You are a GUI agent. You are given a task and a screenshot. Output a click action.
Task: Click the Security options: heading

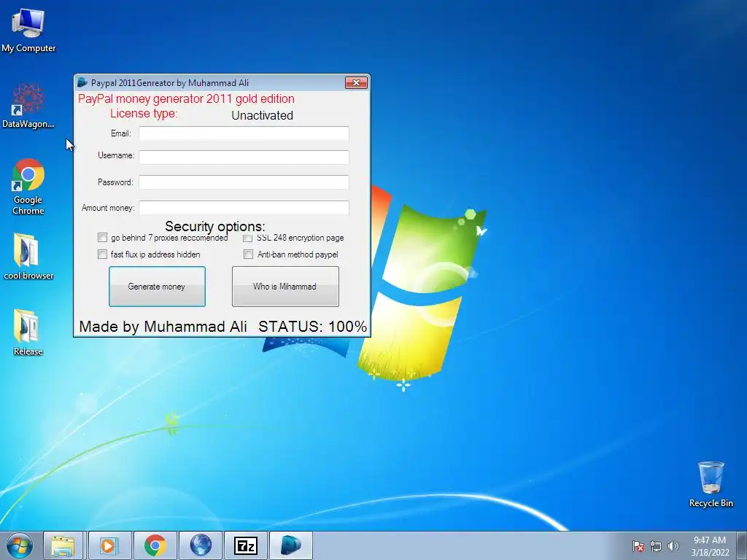(215, 226)
